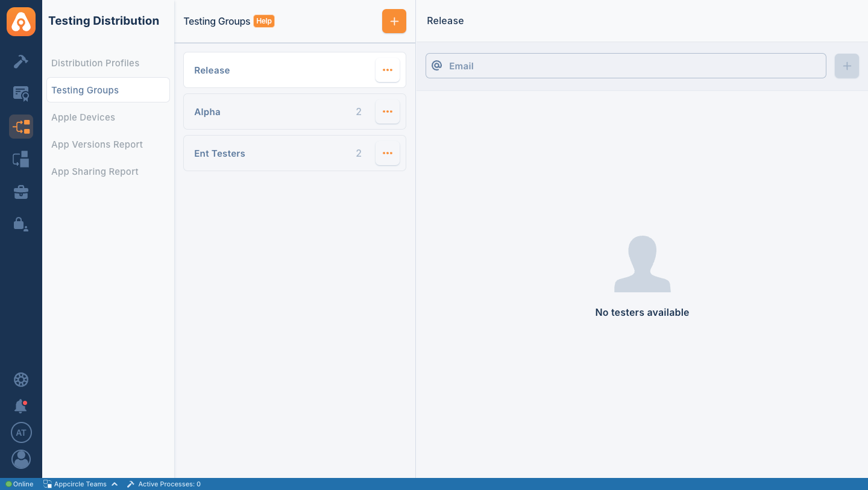Screen dimensions: 868x490
Task: Open App Sharing Report
Action: (95, 171)
